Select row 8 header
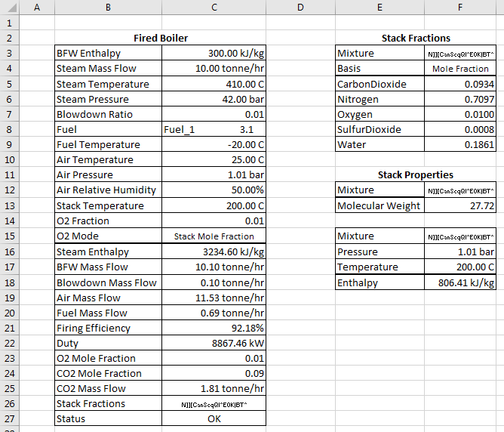The height and width of the screenshot is (432, 504). (x=9, y=129)
